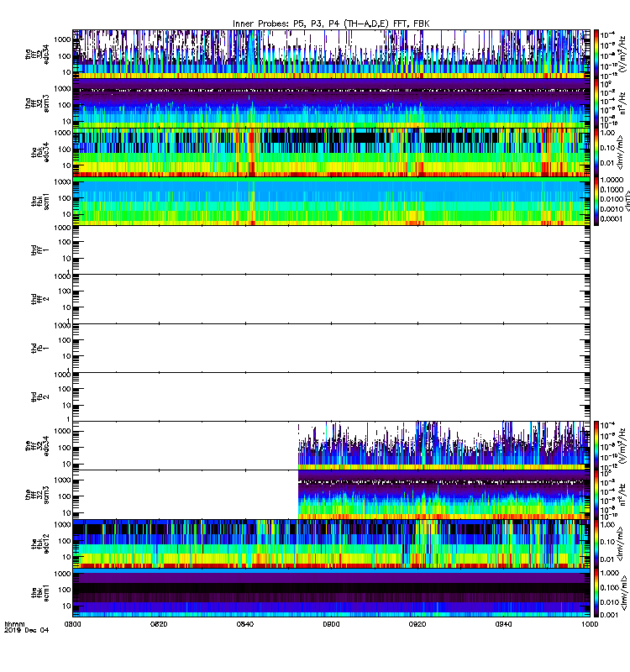
Task: Click the '0800' time axis label
Action: (x=72, y=624)
